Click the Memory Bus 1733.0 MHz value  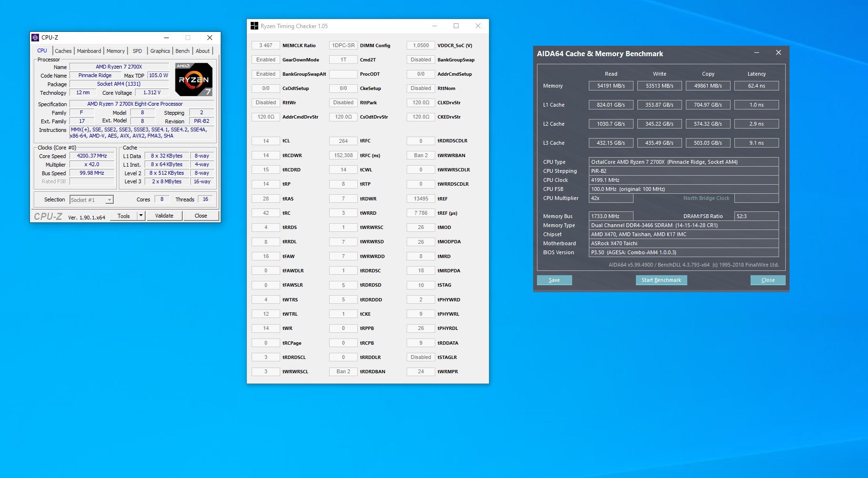(611, 216)
